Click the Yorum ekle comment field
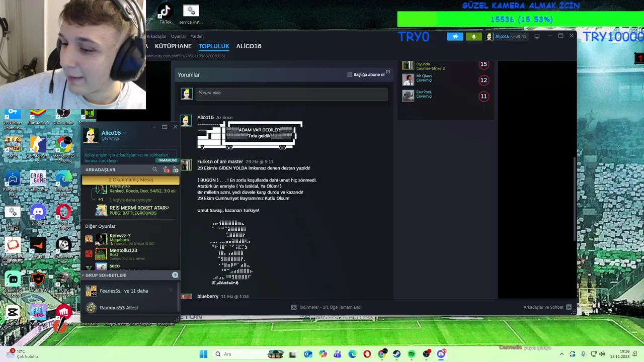644x362 pixels. click(x=291, y=94)
